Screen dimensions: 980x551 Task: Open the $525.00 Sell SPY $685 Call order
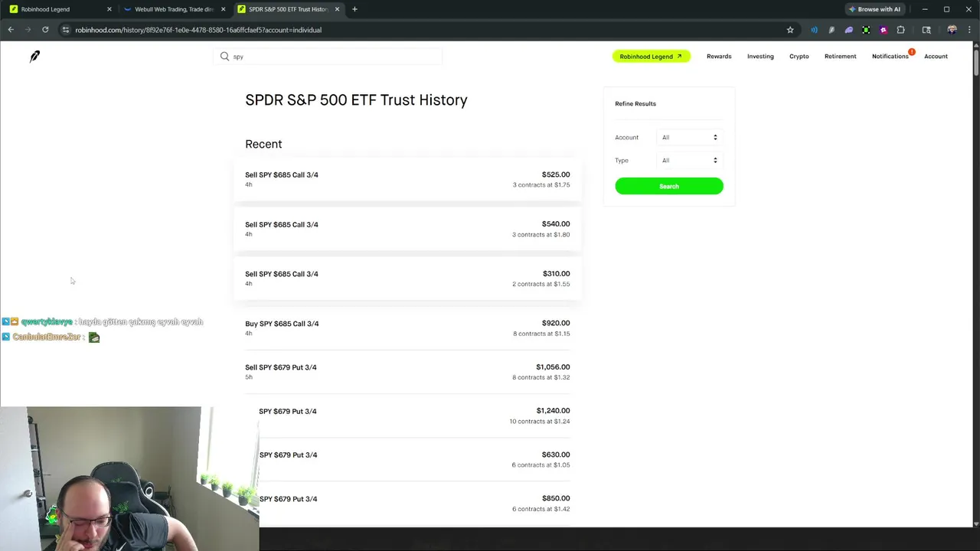407,179
